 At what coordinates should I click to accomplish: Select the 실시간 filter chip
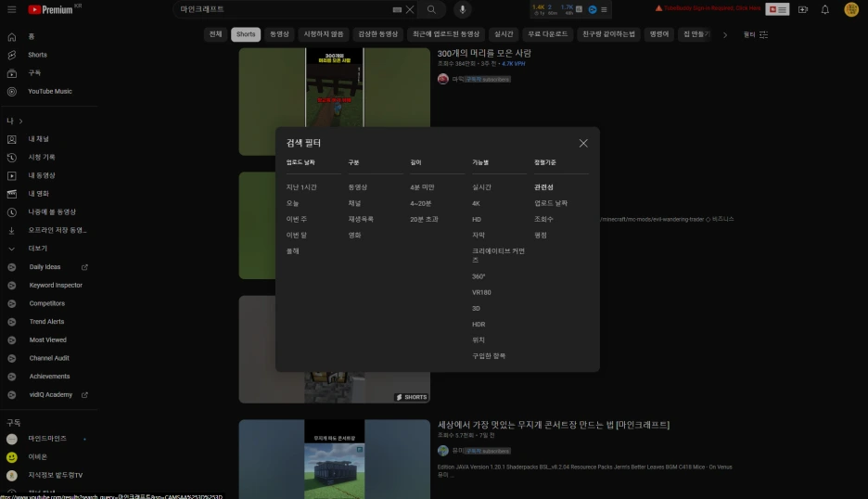tap(504, 34)
